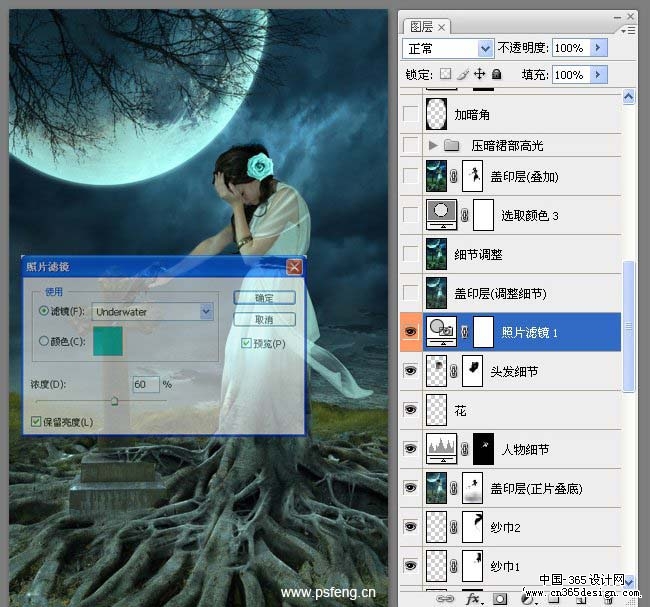Click the 填充 100% field
This screenshot has width=650, height=607.
572,75
